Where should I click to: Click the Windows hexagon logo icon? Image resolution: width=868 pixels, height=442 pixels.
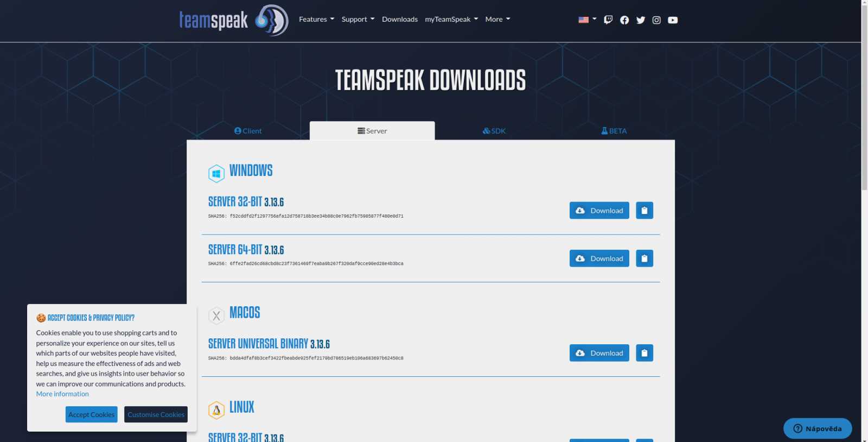[216, 174]
